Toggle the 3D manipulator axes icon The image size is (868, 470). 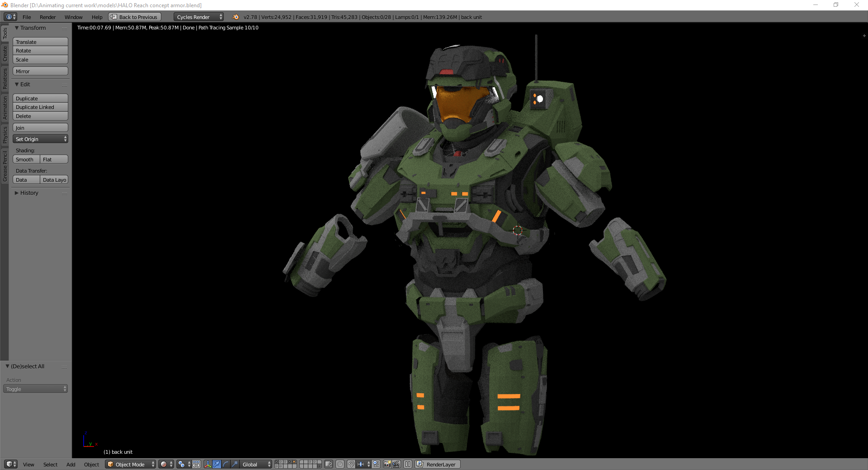(208, 464)
